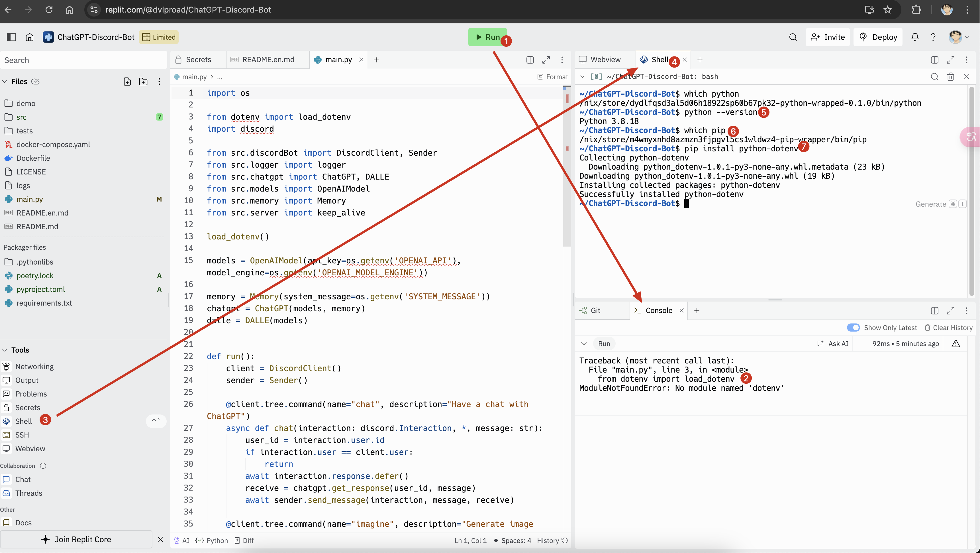This screenshot has width=980, height=553.
Task: Click the file search input field
Action: pyautogui.click(x=84, y=60)
